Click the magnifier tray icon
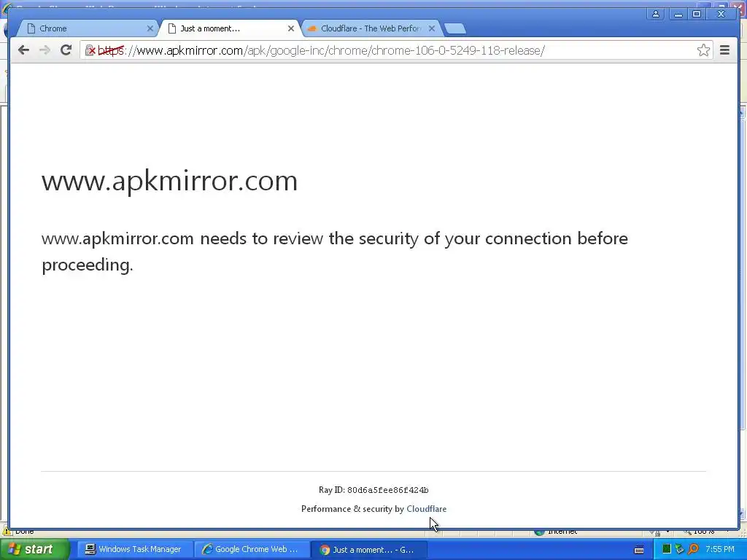Screen dimensions: 747x560 point(694,550)
